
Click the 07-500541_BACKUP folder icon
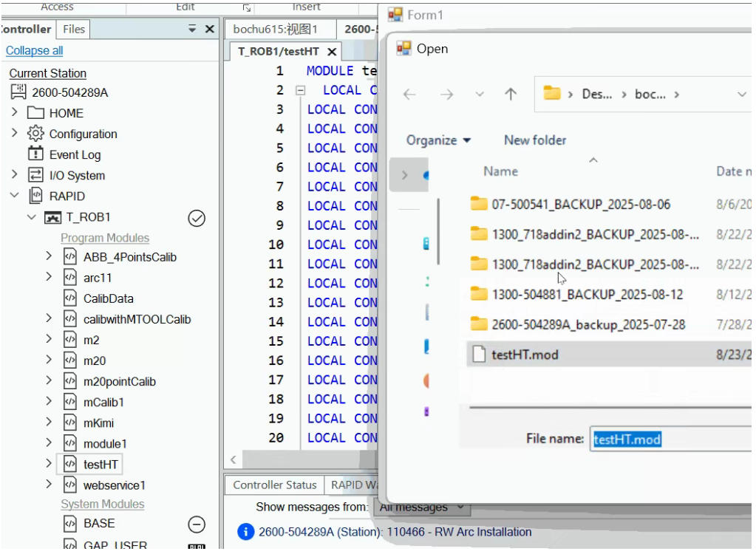[479, 204]
